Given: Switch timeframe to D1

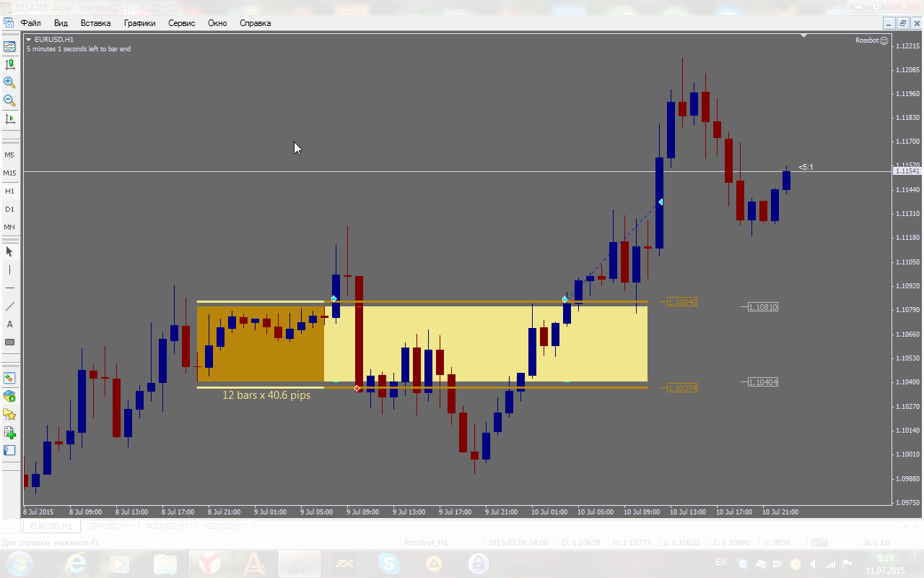Looking at the screenshot, I should (9, 209).
